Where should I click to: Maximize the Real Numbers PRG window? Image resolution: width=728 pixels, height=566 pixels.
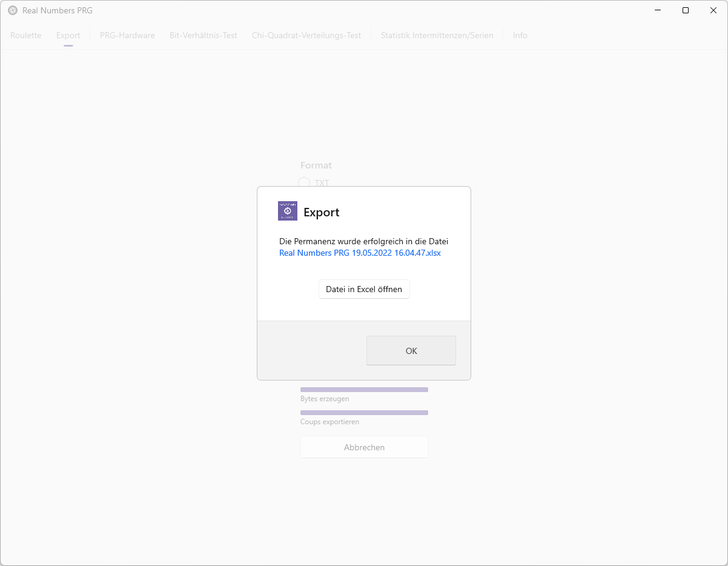pos(686,10)
